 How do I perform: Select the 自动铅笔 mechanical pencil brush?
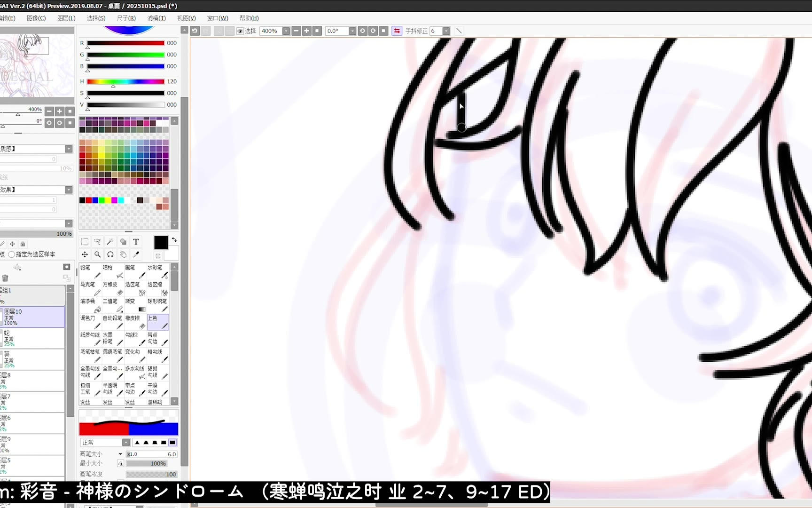pos(113,322)
